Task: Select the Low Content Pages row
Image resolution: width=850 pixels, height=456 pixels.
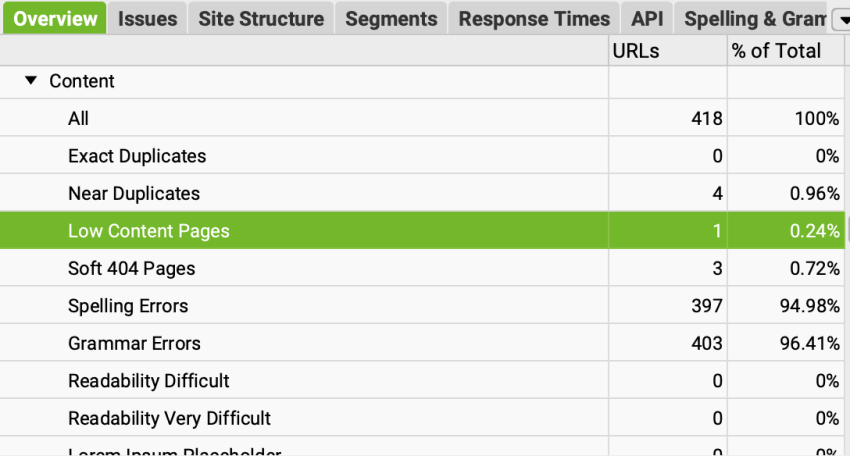Action: [x=149, y=231]
